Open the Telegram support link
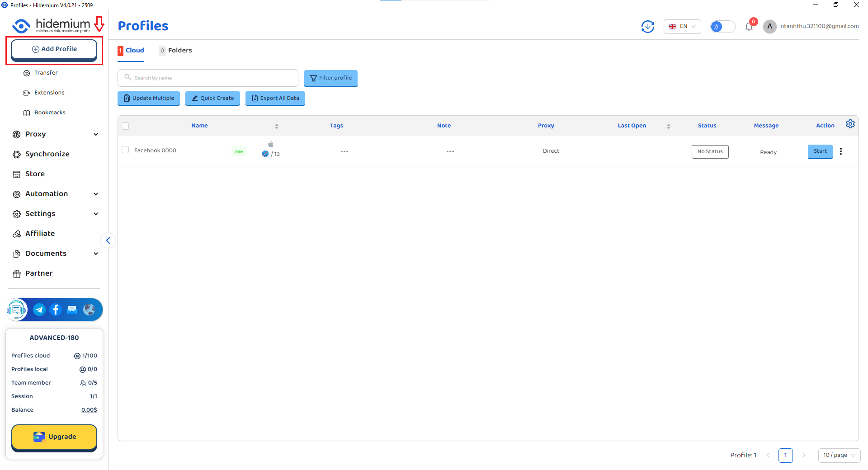Viewport: 868px width, 470px height. (39, 310)
